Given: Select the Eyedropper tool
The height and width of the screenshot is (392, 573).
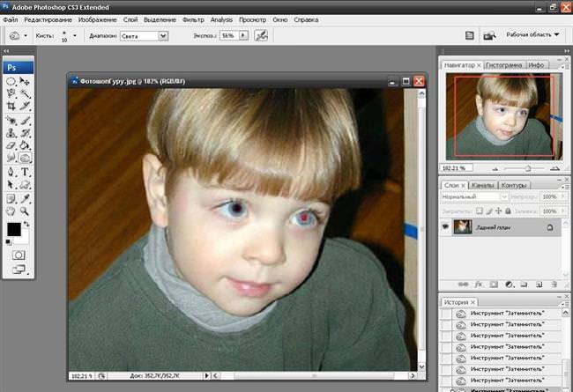Looking at the screenshot, I should (25, 199).
